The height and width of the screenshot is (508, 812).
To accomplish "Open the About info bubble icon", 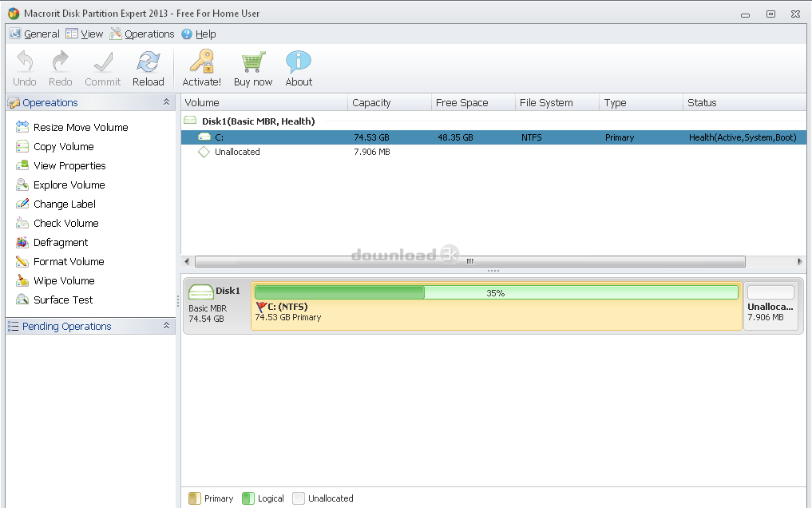I will [x=299, y=62].
